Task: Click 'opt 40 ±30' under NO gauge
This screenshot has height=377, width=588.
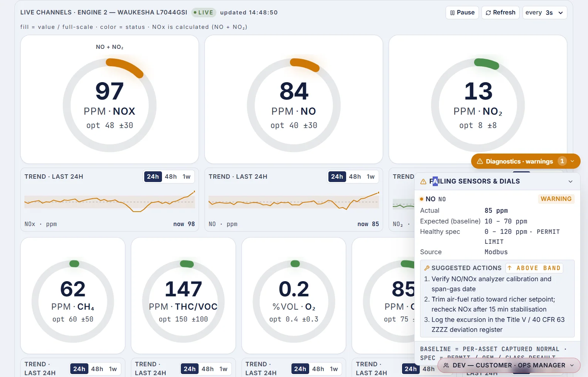Action: pos(294,125)
